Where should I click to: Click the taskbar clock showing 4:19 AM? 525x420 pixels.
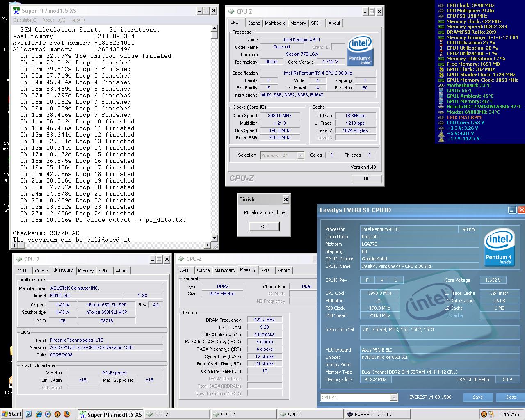pos(509,414)
